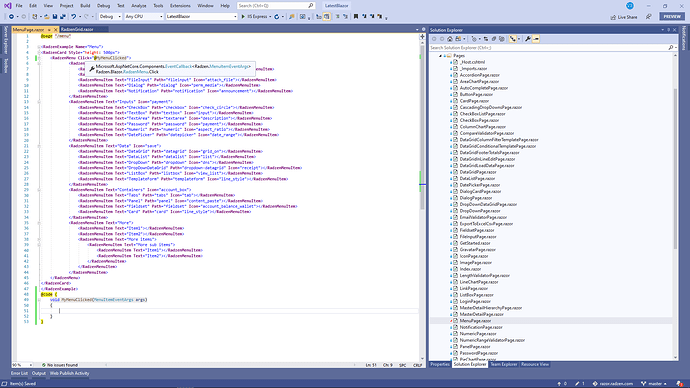The height and width of the screenshot is (388, 690).
Task: Click the No issues found indicator
Action: point(60,365)
